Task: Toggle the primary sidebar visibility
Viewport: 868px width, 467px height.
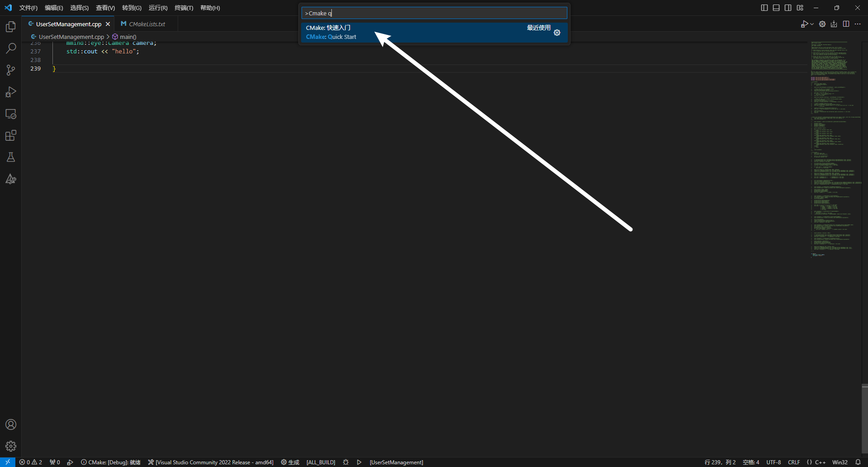Action: pos(764,8)
